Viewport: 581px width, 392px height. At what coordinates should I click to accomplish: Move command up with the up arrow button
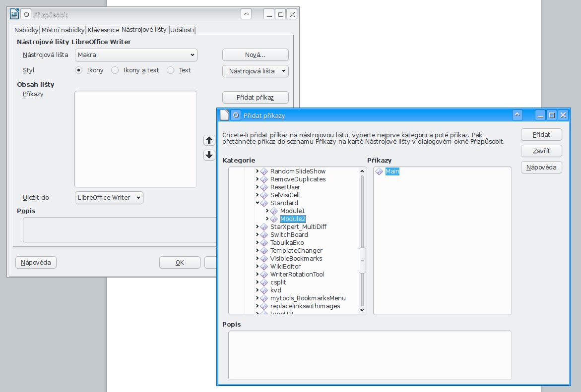pyautogui.click(x=209, y=140)
